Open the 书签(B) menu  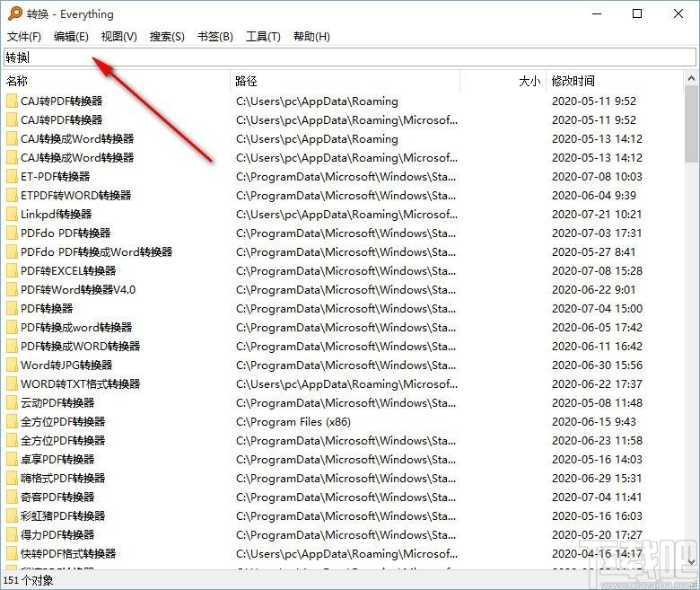point(215,37)
